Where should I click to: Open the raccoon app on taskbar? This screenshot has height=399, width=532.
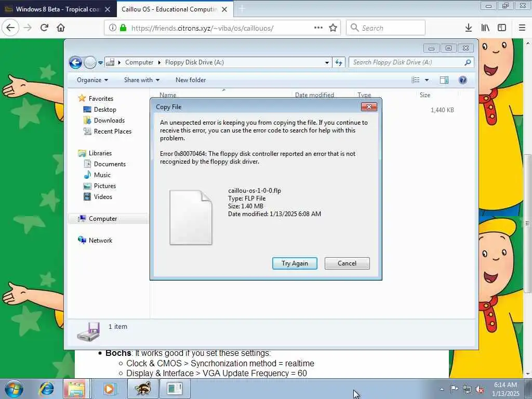pyautogui.click(x=142, y=389)
